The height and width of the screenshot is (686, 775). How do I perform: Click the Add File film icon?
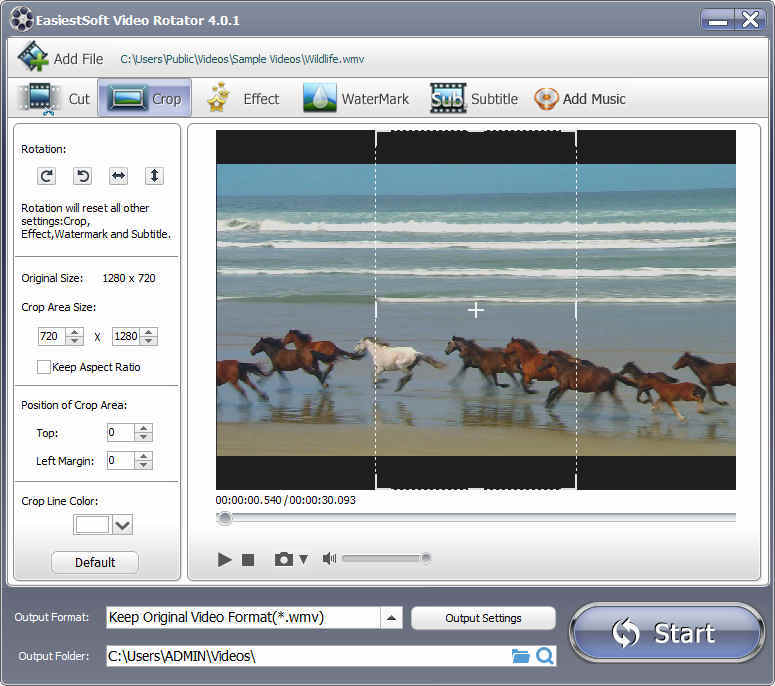33,57
